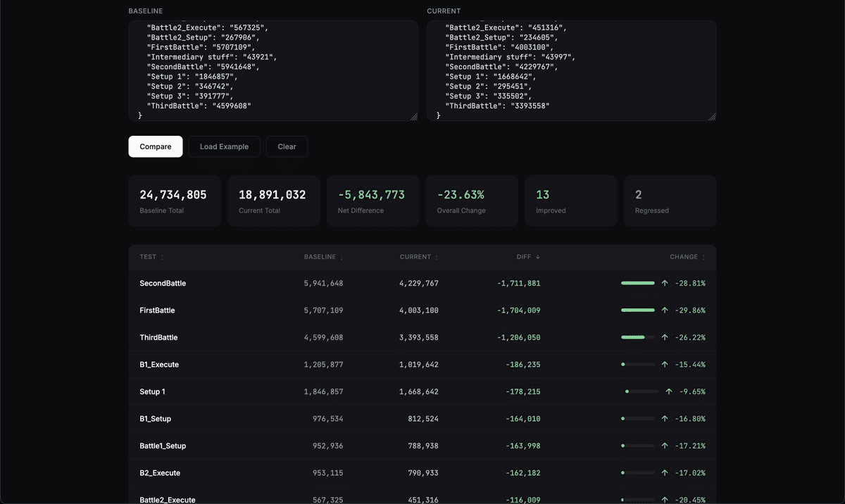Grab the Baseline text area resize handle
Image resolution: width=845 pixels, height=504 pixels.
click(414, 117)
